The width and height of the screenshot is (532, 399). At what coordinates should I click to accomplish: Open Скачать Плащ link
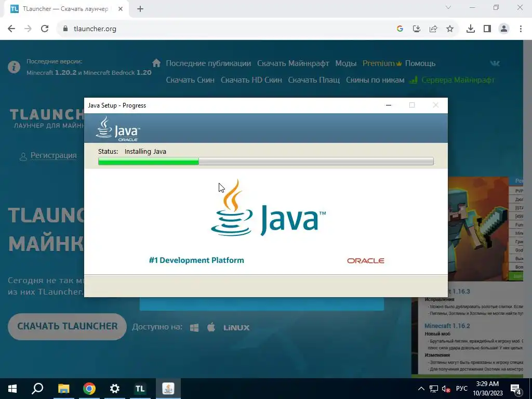click(x=314, y=80)
